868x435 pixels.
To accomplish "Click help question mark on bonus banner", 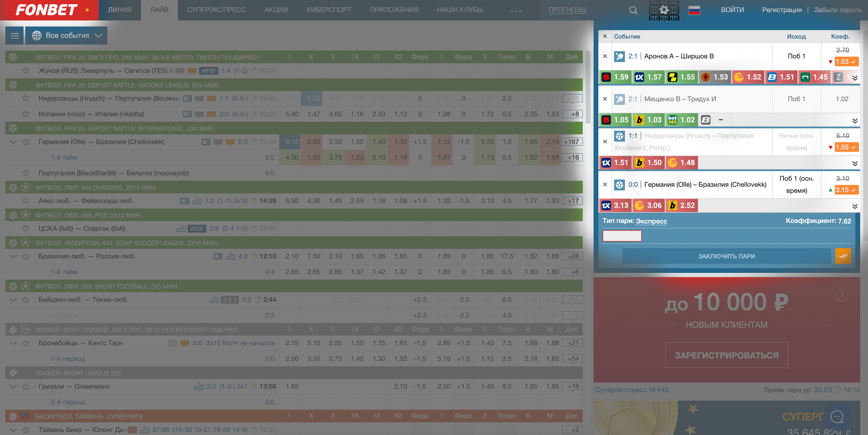I will click(x=842, y=295).
